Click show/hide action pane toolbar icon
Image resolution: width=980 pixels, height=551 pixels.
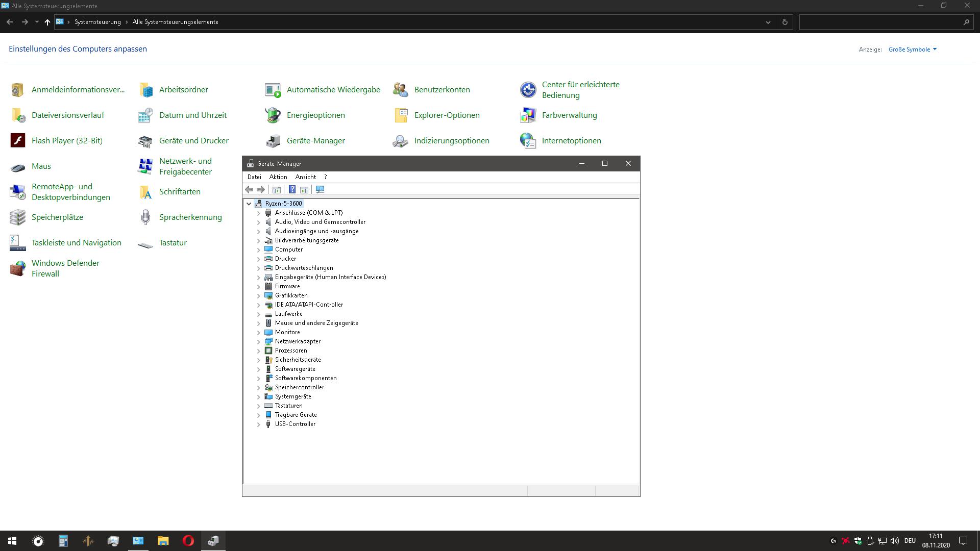click(x=304, y=190)
